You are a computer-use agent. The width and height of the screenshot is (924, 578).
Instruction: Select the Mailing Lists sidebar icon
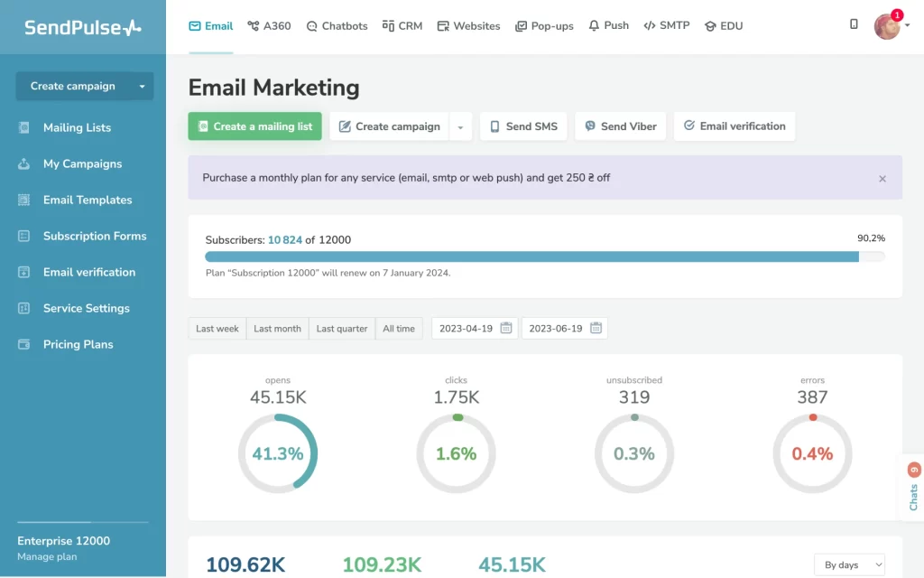tap(23, 127)
